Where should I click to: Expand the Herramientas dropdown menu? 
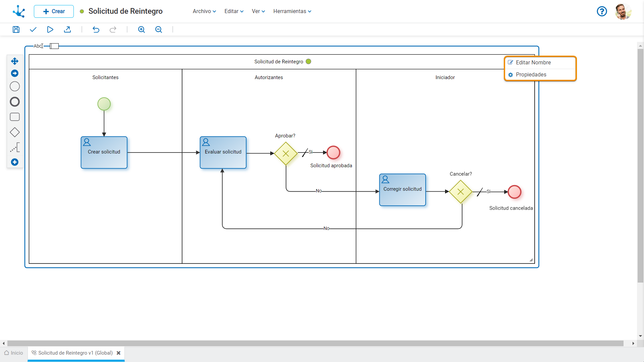pyautogui.click(x=292, y=11)
